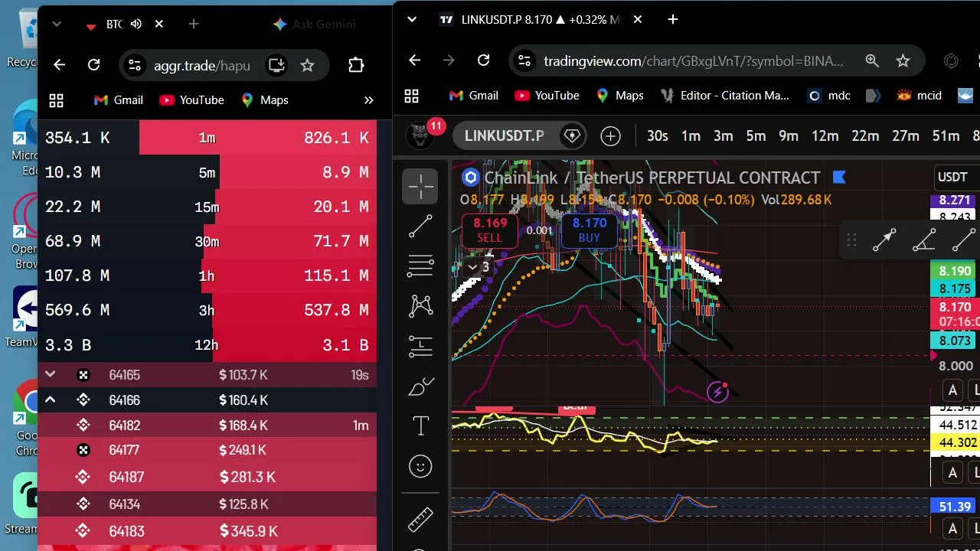Image resolution: width=980 pixels, height=551 pixels.
Task: Select the 30s chart interval
Action: pyautogui.click(x=657, y=136)
